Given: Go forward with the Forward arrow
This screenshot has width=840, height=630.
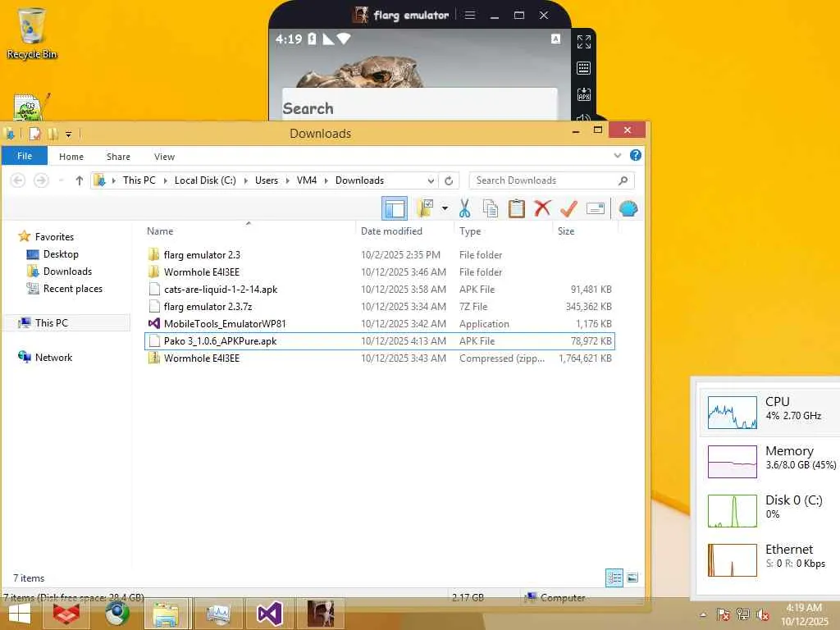Looking at the screenshot, I should [x=41, y=180].
